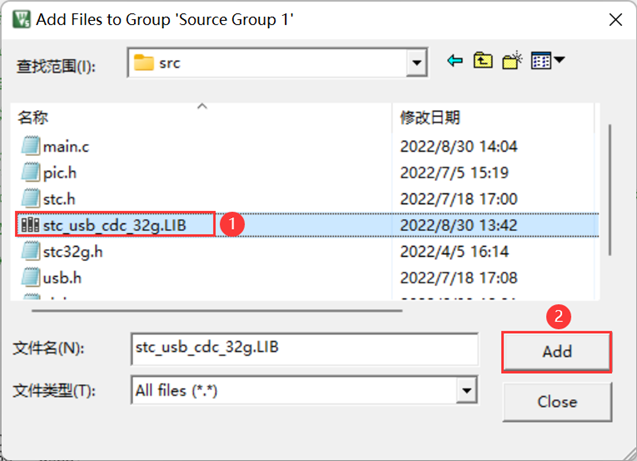Click the date '2022/8/30 13:42'
Viewport: 637px width, 461px height.
click(459, 225)
